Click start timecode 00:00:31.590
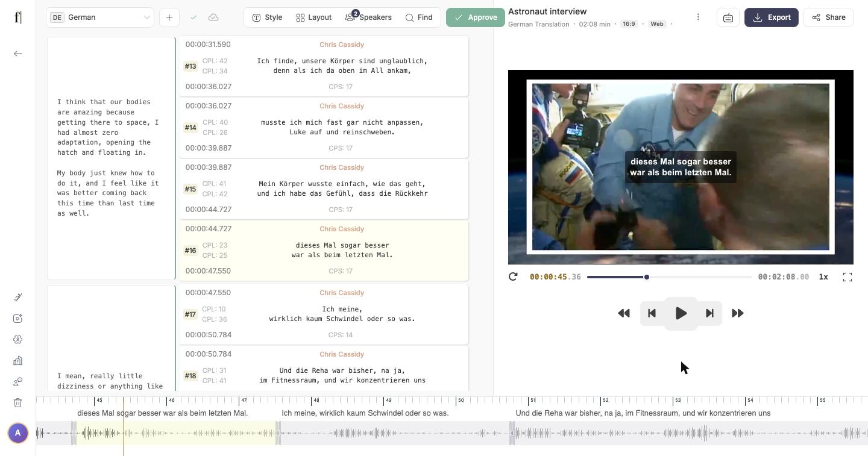This screenshot has height=456, width=868. [208, 45]
